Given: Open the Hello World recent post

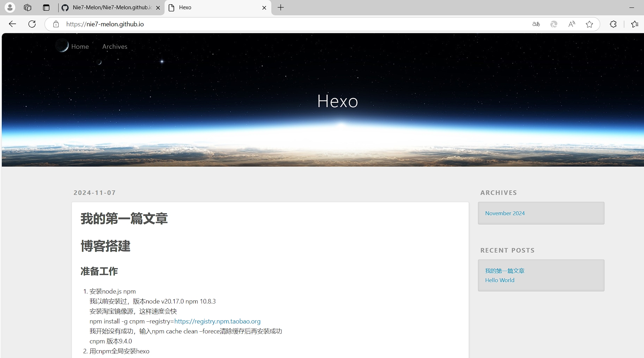Looking at the screenshot, I should (x=500, y=280).
